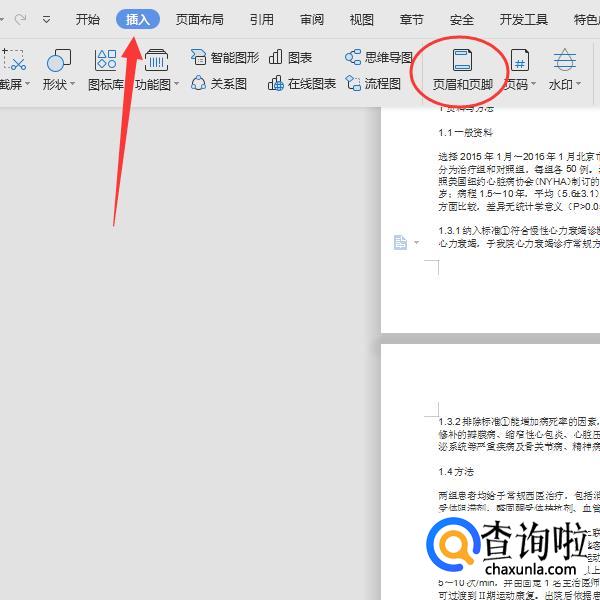Click the redo arrow in quick access toolbar

point(21,19)
